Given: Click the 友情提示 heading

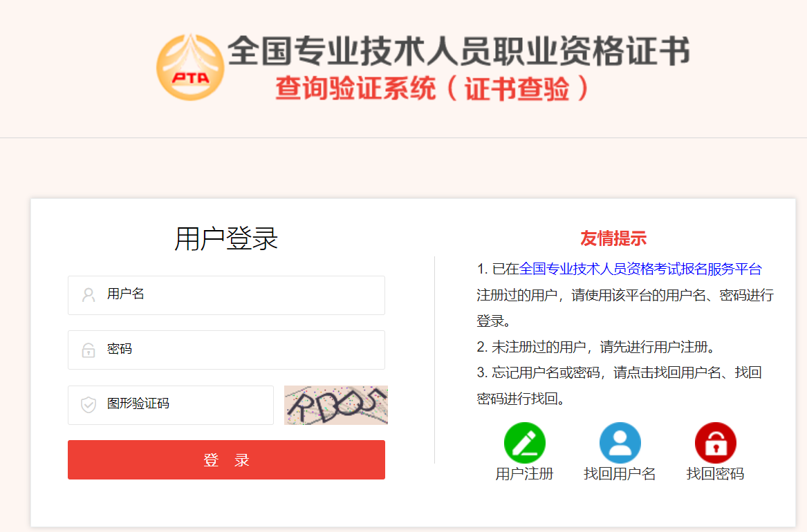Looking at the screenshot, I should 613,238.
